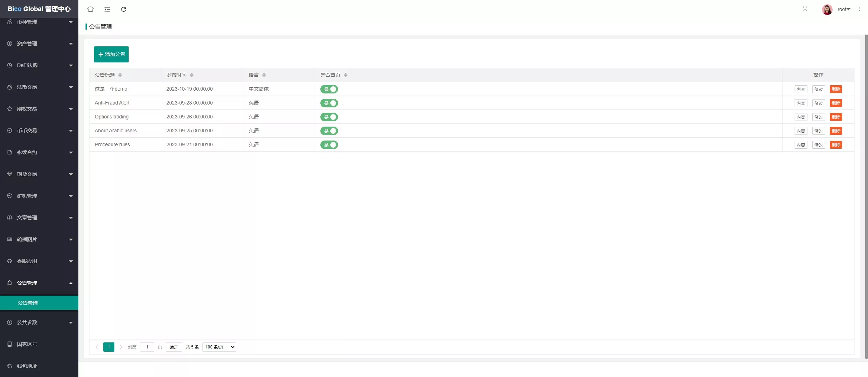Toggle 是否首页 switch for Procedure rules
This screenshot has height=377, width=868.
[x=329, y=145]
